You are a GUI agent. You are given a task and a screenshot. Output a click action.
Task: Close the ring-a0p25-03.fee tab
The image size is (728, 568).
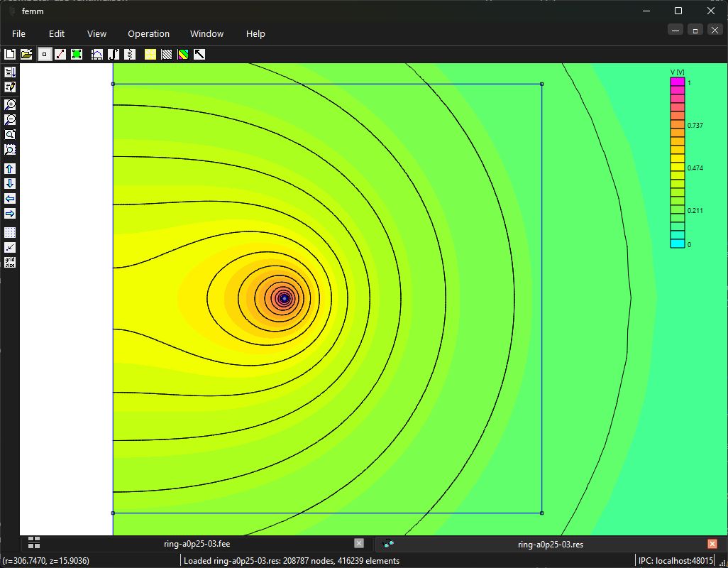[359, 543]
